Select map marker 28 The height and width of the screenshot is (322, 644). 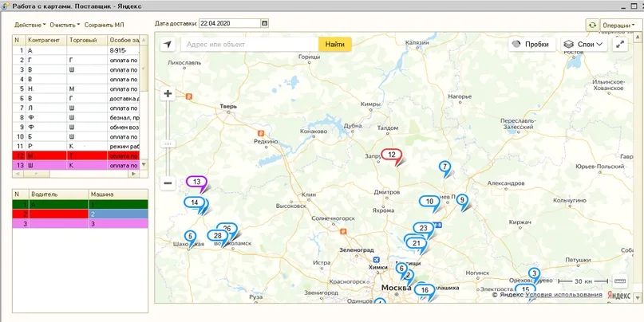click(x=218, y=236)
